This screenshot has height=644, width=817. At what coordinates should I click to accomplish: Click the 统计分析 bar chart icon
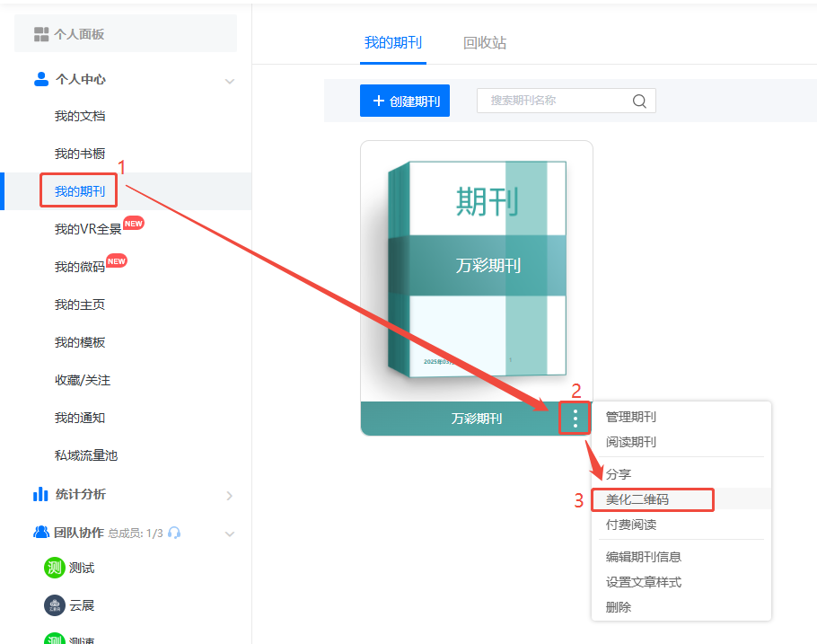[41, 494]
